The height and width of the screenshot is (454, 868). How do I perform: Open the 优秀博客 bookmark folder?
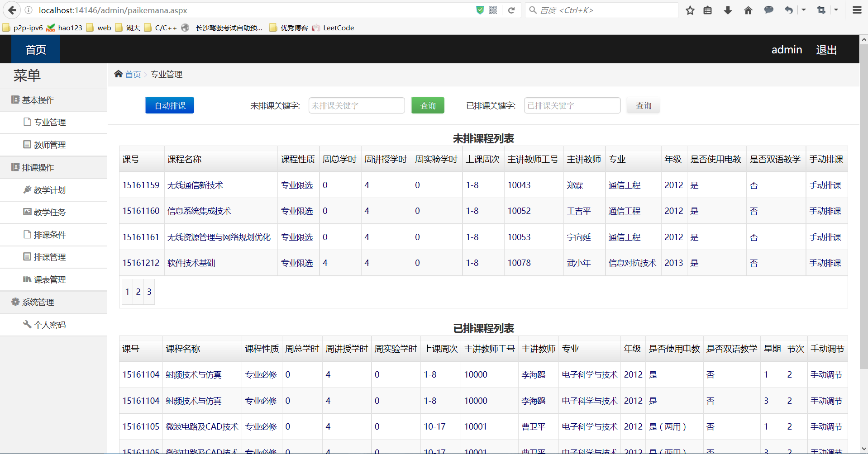tap(289, 28)
